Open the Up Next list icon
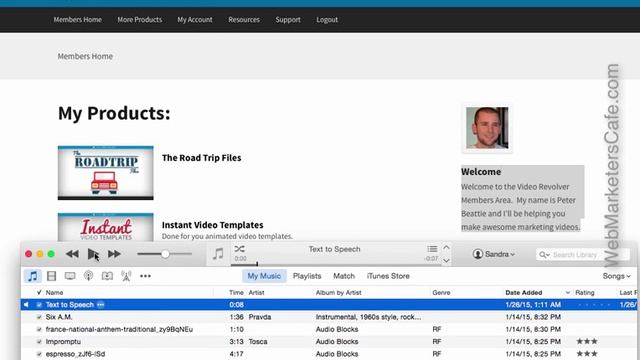The width and height of the screenshot is (640, 360). pyautogui.click(x=432, y=249)
